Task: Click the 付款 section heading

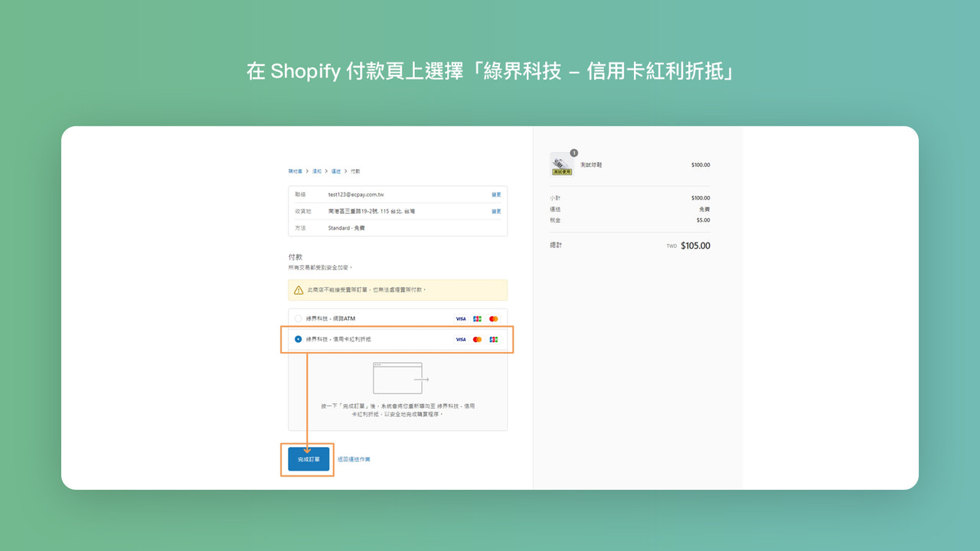Action: pyautogui.click(x=296, y=257)
